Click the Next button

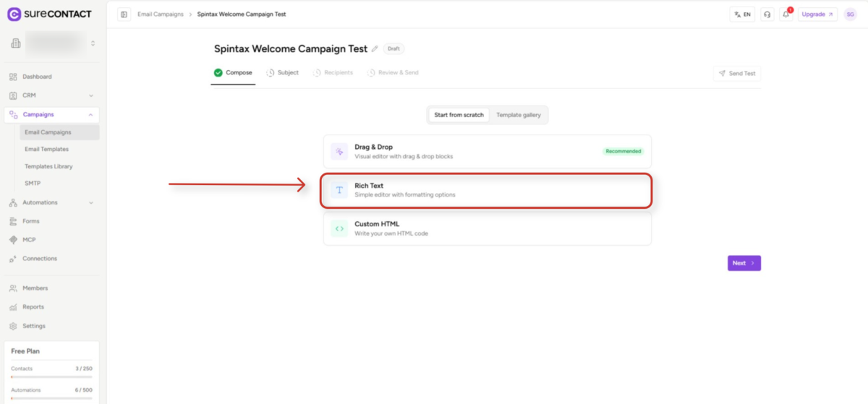click(744, 263)
